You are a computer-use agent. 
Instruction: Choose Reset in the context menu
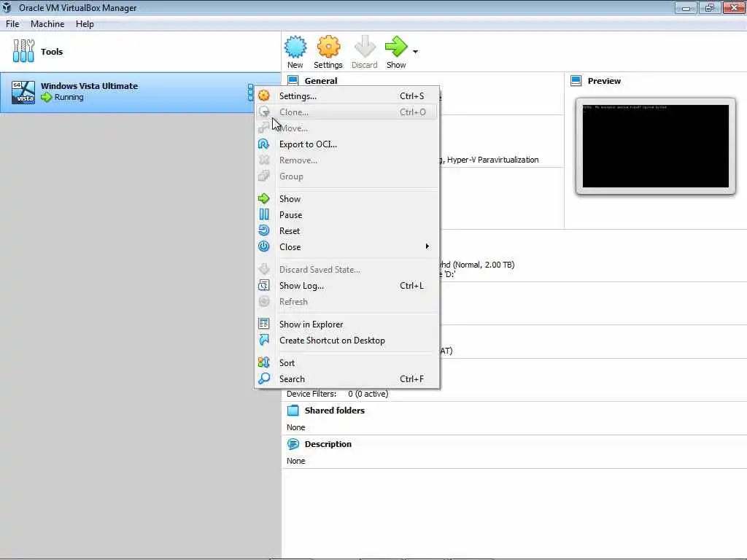(x=347, y=231)
